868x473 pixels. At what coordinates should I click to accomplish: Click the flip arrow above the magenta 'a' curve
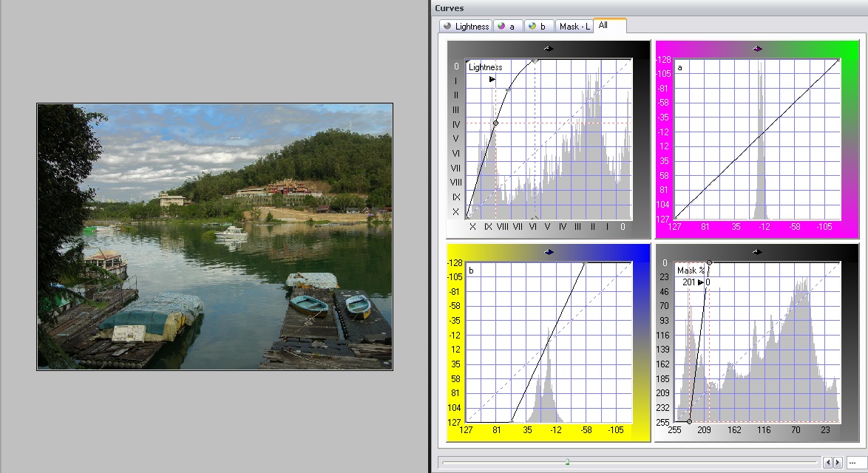757,48
